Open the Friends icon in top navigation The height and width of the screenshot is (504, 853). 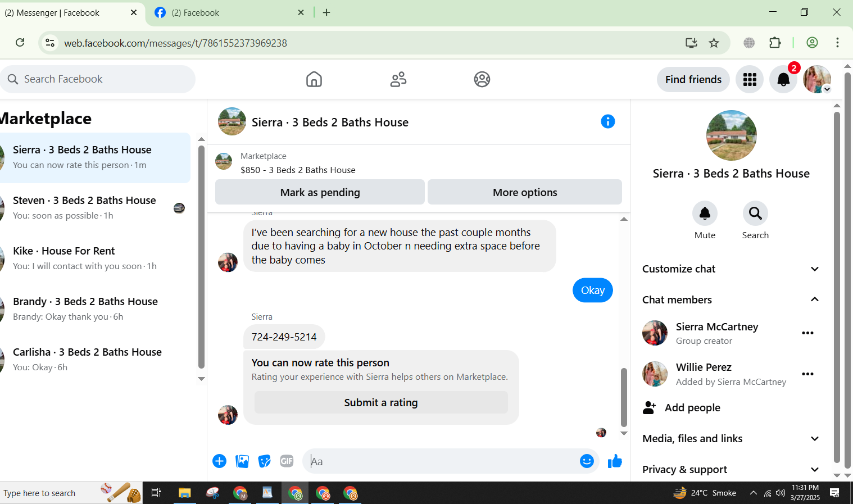click(x=398, y=79)
